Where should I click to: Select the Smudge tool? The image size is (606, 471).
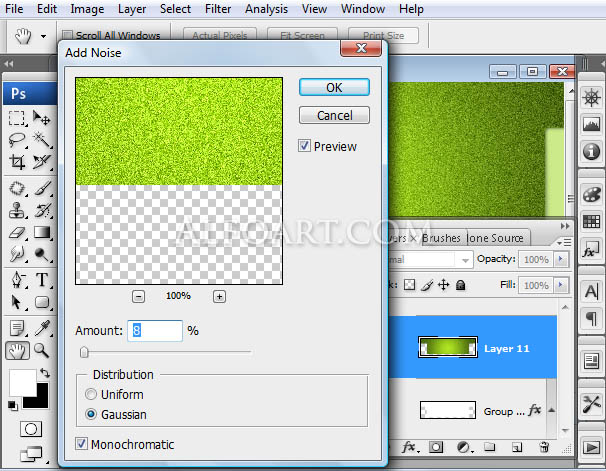(17, 254)
